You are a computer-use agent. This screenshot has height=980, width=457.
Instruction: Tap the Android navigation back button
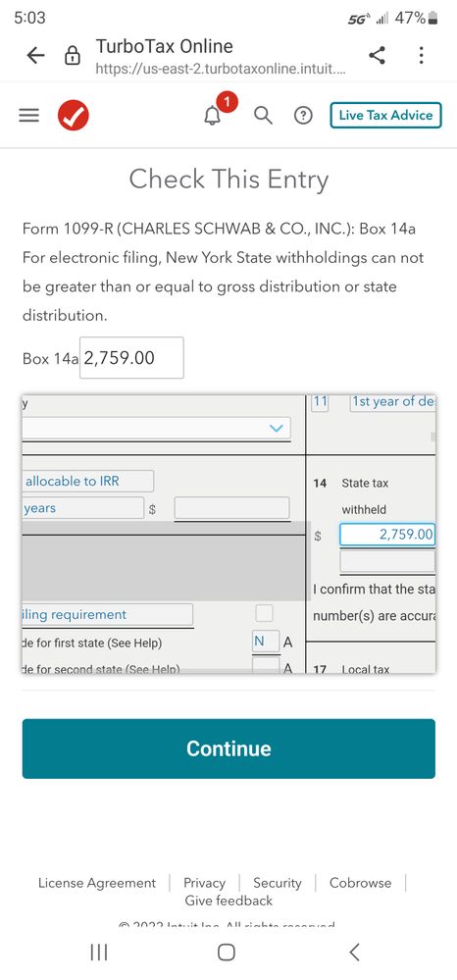tap(354, 952)
